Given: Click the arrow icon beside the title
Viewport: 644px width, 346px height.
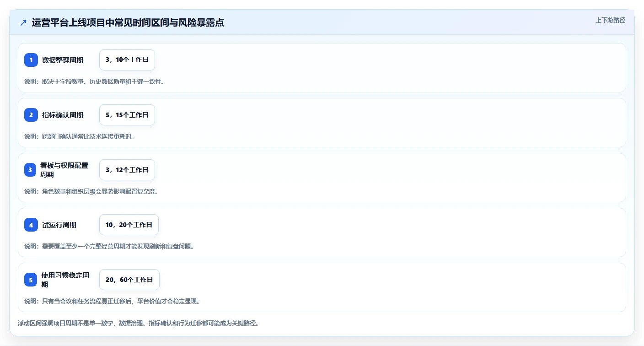Looking at the screenshot, I should point(23,22).
